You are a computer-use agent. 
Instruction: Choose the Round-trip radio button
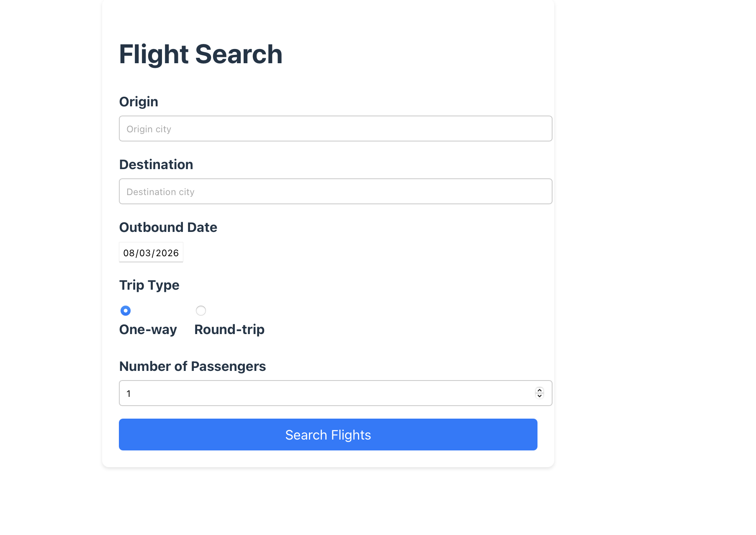(201, 311)
